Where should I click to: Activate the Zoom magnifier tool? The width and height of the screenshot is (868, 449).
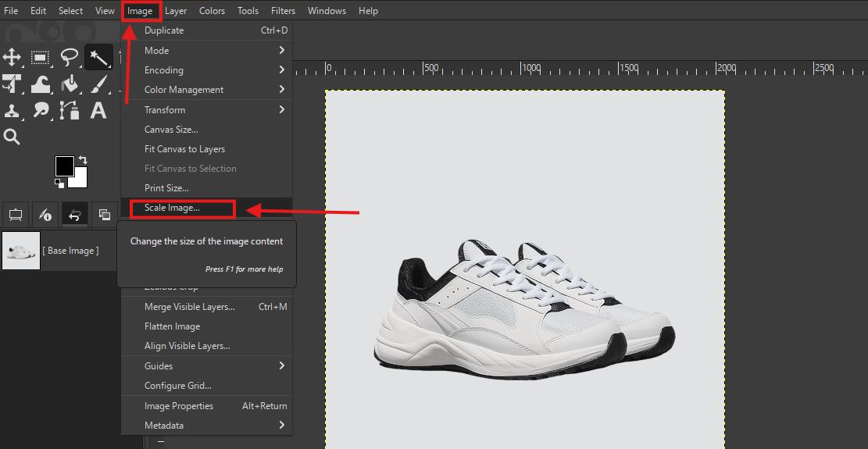[12, 137]
